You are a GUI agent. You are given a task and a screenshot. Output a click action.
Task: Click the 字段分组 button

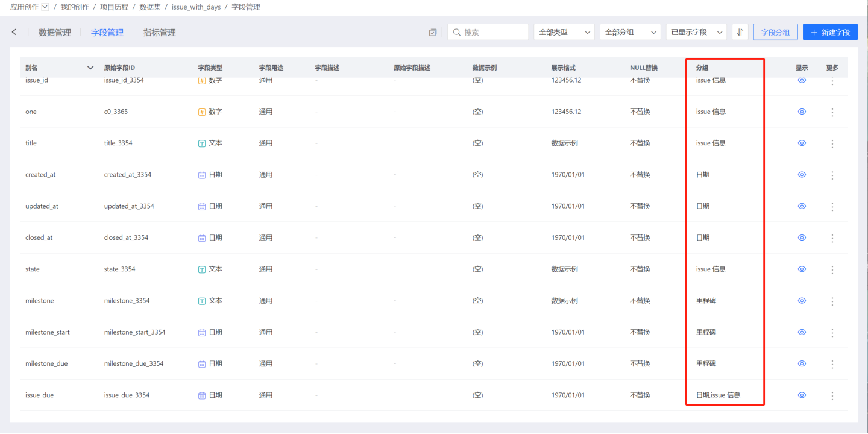point(775,32)
